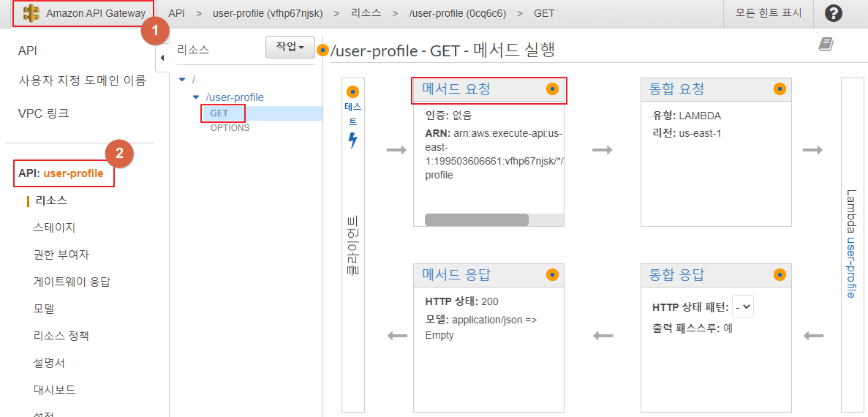
Task: Open the 작업 actions dropdown
Action: click(x=290, y=47)
